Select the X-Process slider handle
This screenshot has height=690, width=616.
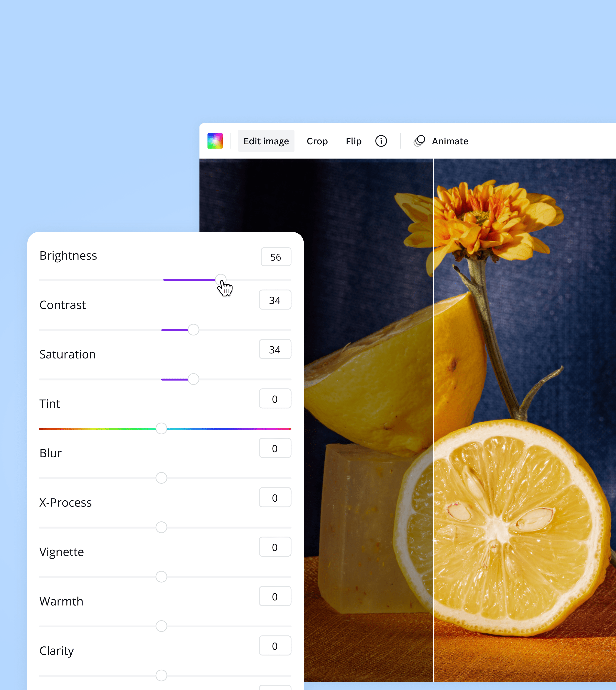click(161, 527)
